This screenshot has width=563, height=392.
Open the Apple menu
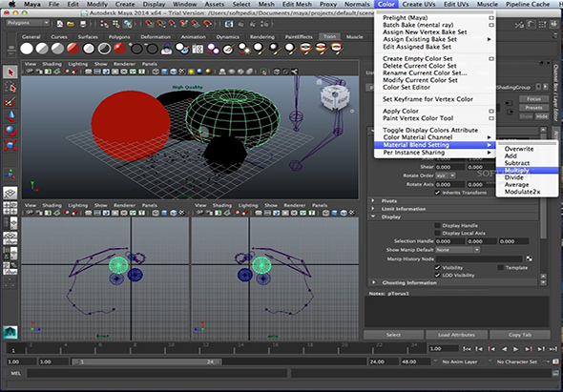tap(11, 4)
